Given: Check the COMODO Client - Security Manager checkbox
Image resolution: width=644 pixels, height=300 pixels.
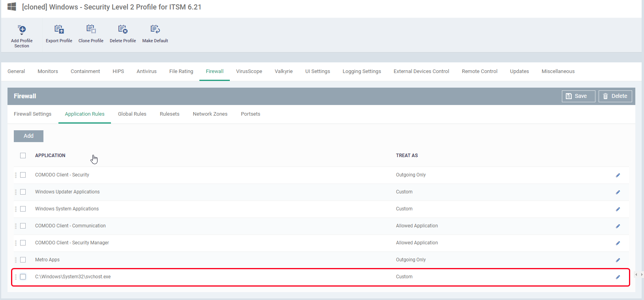Looking at the screenshot, I should 23,243.
